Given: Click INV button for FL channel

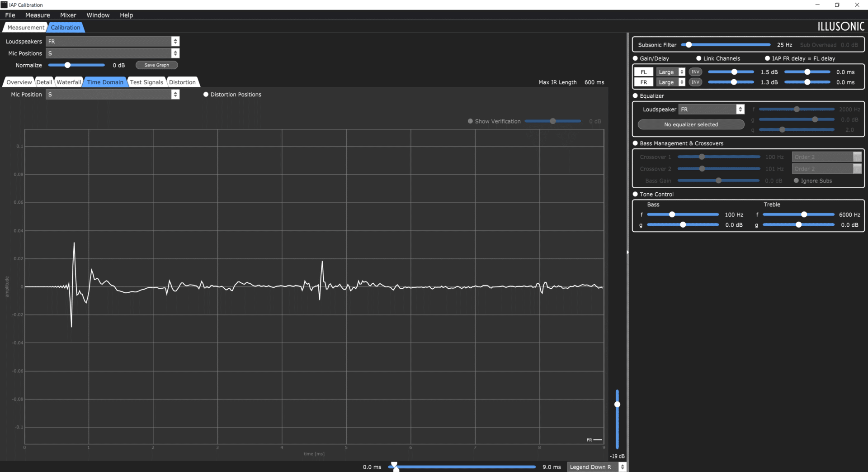Looking at the screenshot, I should pyautogui.click(x=695, y=72).
